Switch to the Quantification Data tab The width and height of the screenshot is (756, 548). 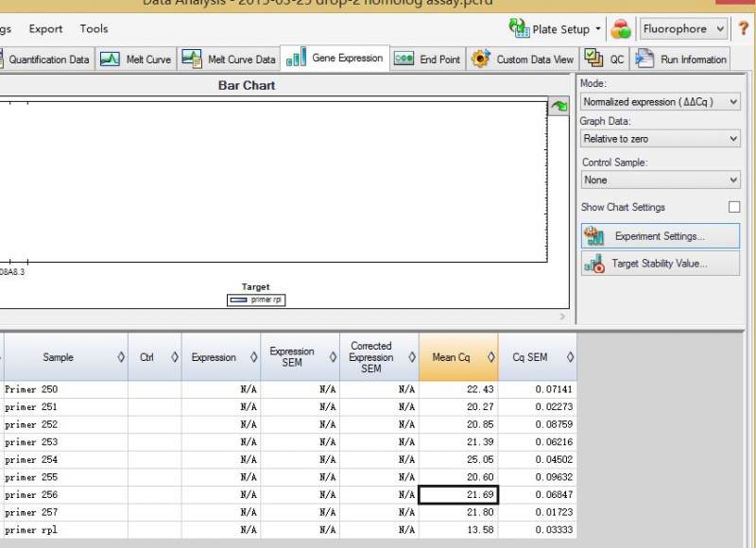pos(47,60)
